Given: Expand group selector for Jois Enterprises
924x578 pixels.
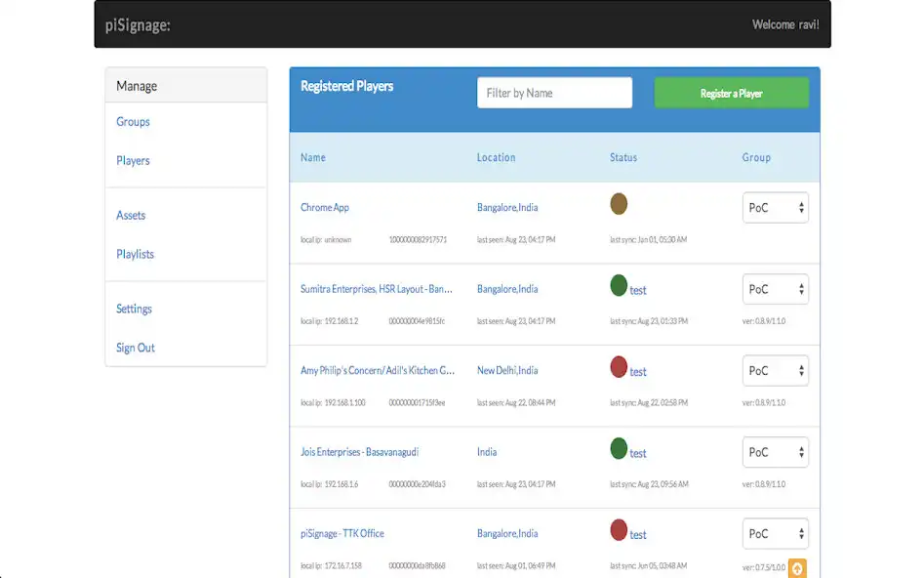Looking at the screenshot, I should 776,452.
